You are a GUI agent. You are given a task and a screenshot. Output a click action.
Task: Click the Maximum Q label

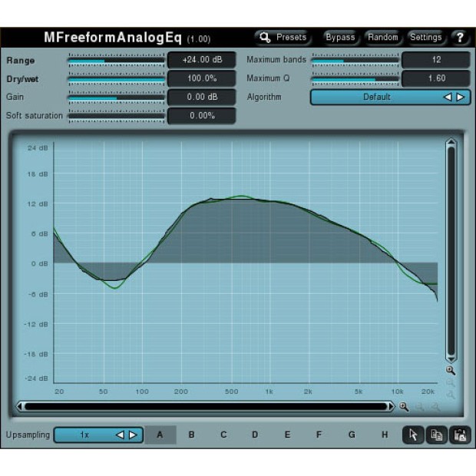[x=268, y=78]
